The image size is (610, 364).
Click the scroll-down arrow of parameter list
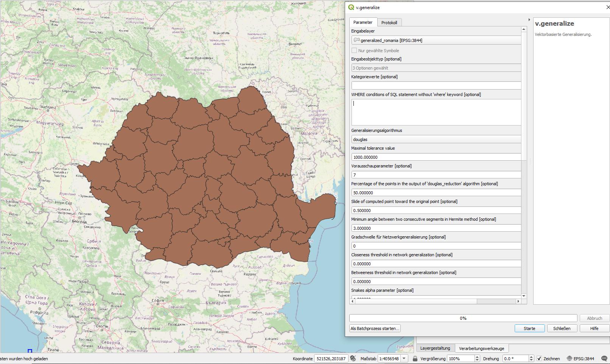pyautogui.click(x=524, y=296)
